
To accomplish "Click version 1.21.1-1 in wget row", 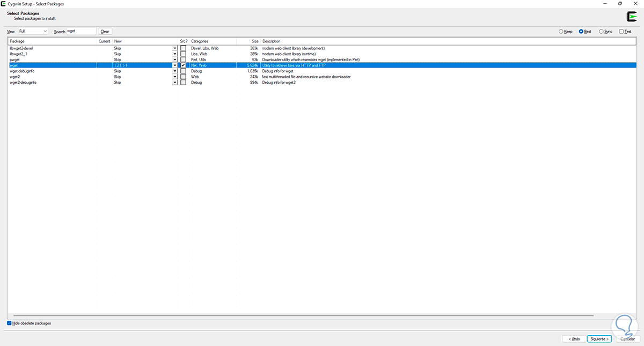I will coord(121,65).
